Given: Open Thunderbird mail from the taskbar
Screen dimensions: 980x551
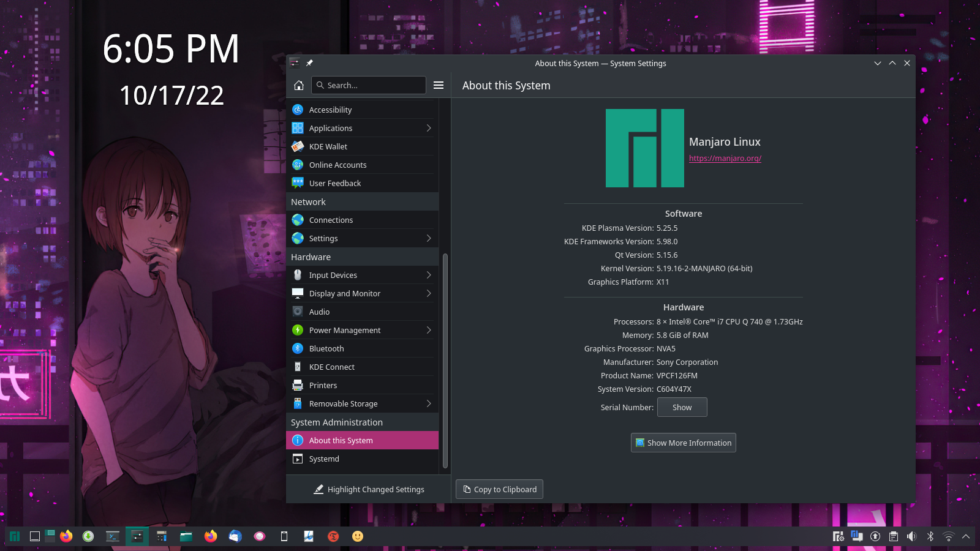Looking at the screenshot, I should click(x=235, y=536).
